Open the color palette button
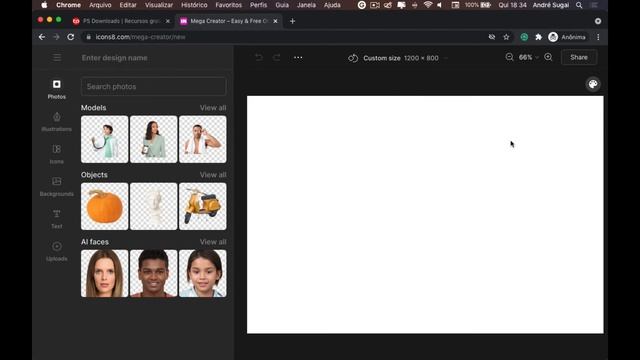Image resolution: width=640 pixels, height=360 pixels. (x=593, y=84)
